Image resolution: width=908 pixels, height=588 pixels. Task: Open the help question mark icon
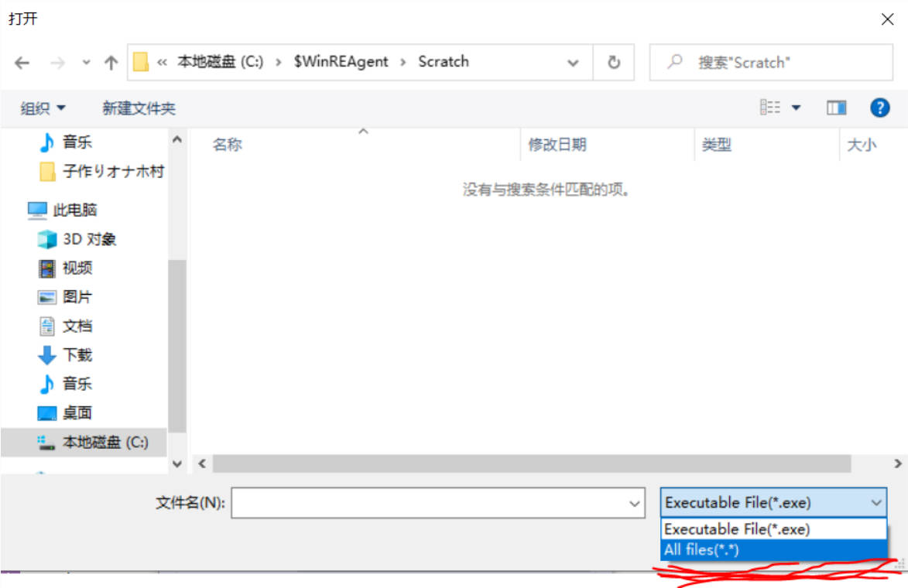(x=879, y=108)
